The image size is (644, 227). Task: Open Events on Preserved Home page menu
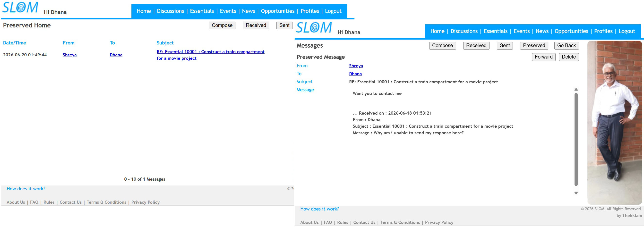(x=228, y=11)
